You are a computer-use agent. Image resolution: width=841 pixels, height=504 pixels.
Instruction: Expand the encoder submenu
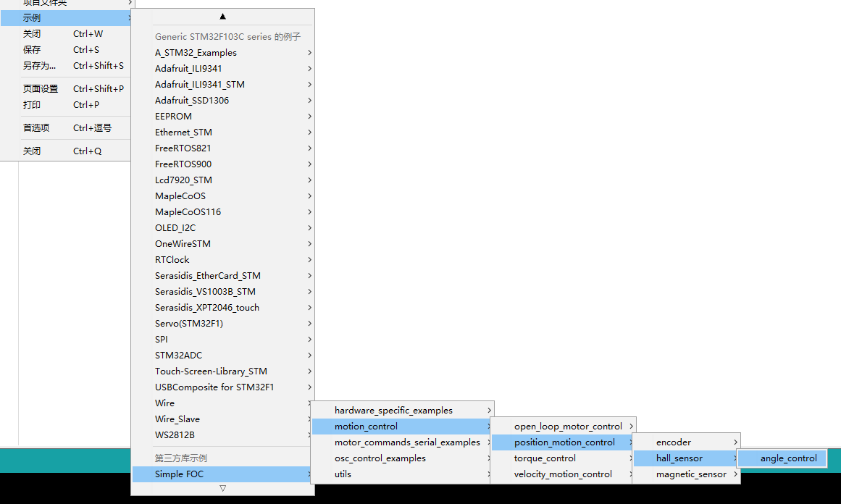pos(675,441)
